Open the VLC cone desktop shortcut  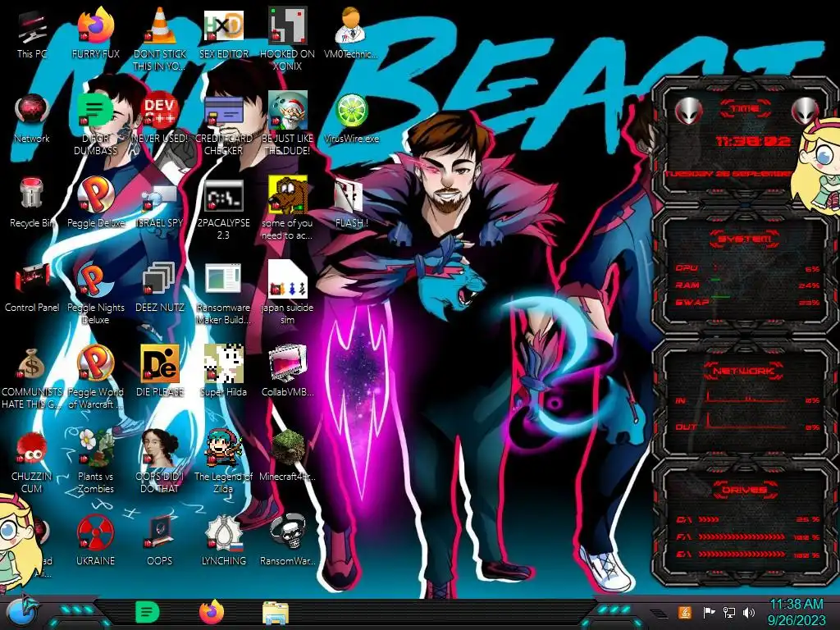(x=160, y=39)
